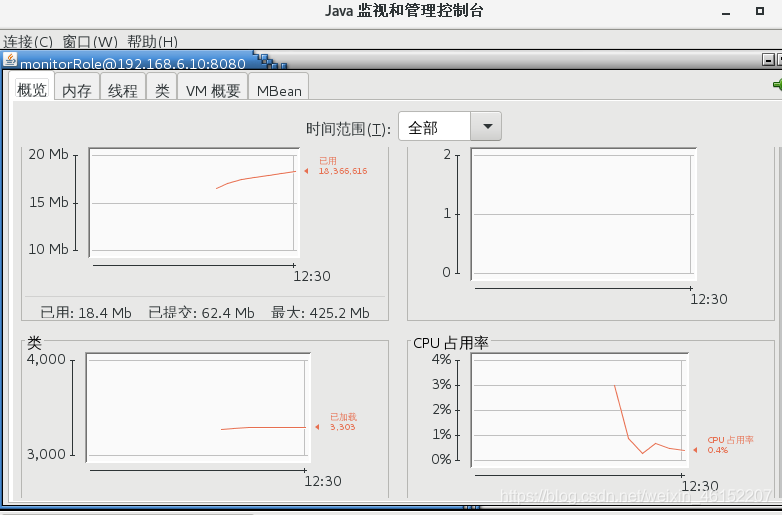The width and height of the screenshot is (782, 515).
Task: Switch to the 线程 tab
Action: pyautogui.click(x=123, y=90)
